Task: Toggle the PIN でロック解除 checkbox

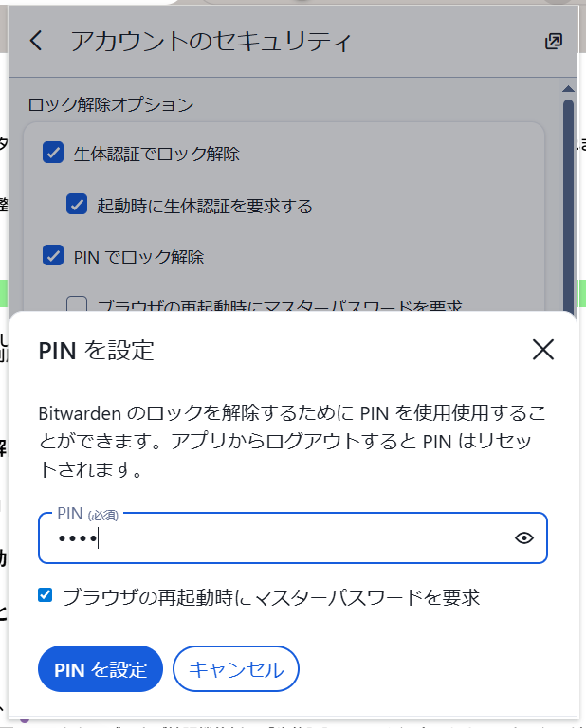Action: [x=53, y=256]
